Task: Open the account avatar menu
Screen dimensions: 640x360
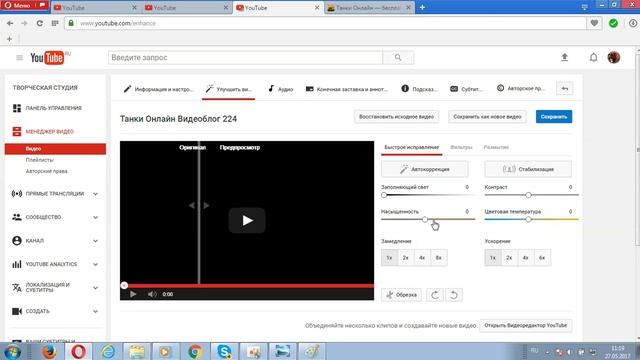Action: point(613,58)
